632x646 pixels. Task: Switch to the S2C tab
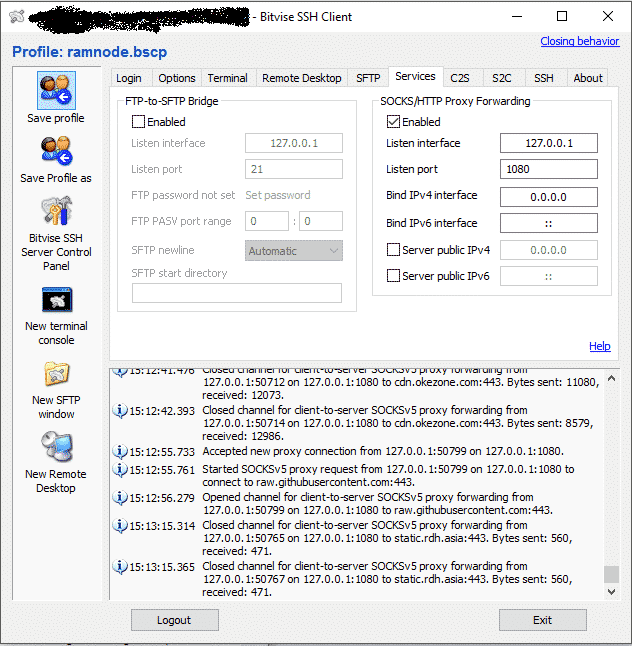point(502,78)
